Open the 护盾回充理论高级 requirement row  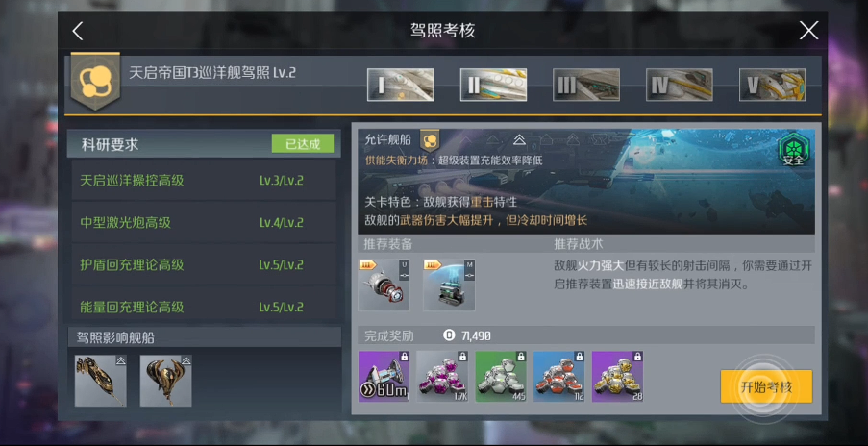pos(204,264)
